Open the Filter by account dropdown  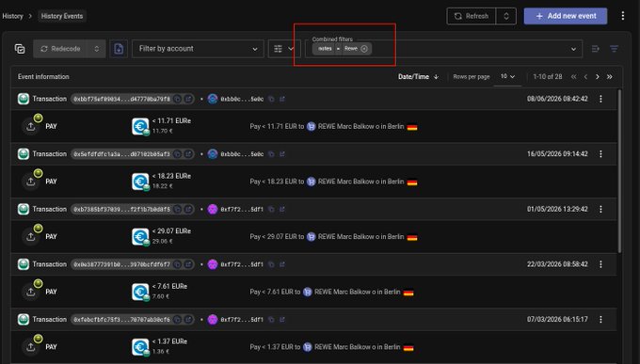click(198, 49)
